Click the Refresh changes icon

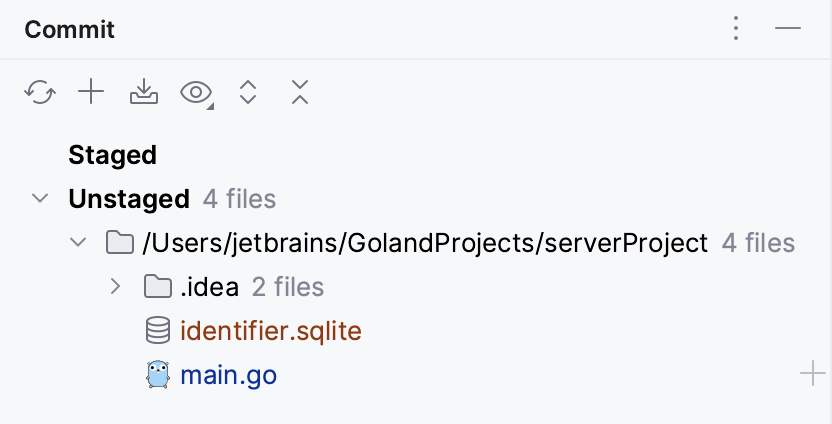(x=39, y=93)
